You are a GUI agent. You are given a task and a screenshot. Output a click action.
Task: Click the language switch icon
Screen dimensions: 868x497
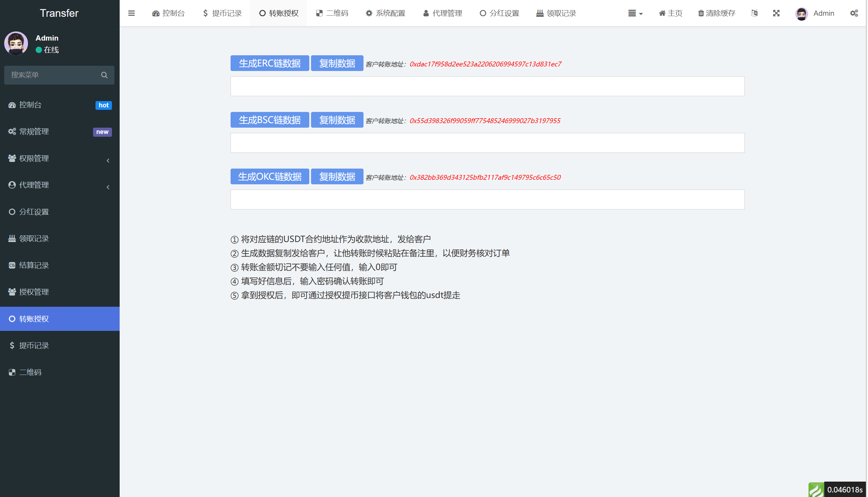coord(754,13)
